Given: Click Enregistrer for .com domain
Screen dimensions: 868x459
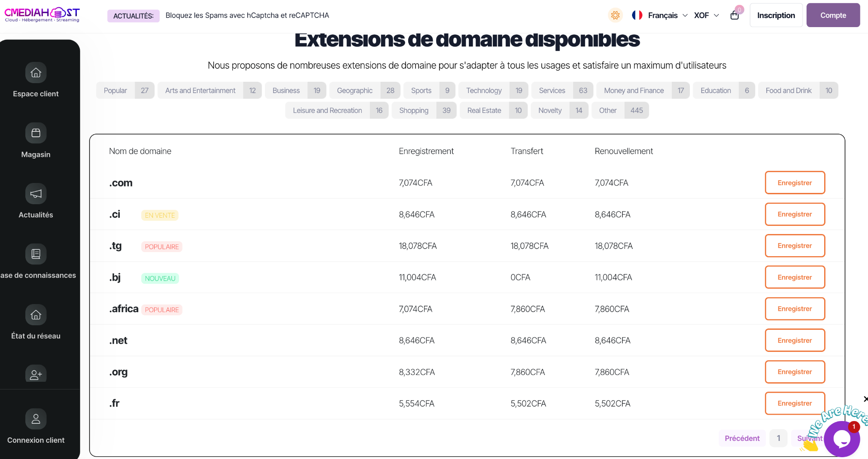Looking at the screenshot, I should (x=795, y=183).
